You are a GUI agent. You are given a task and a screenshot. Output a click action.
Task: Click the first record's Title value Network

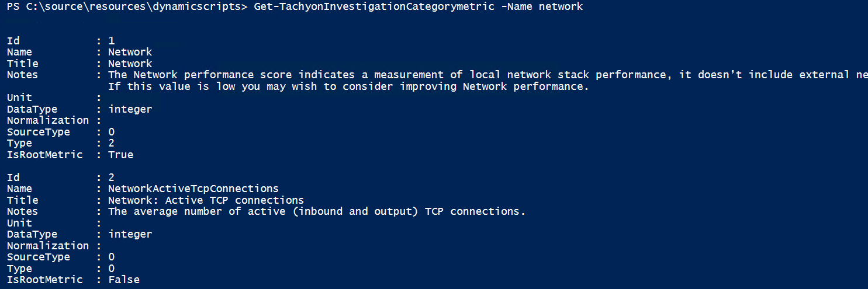pos(130,63)
